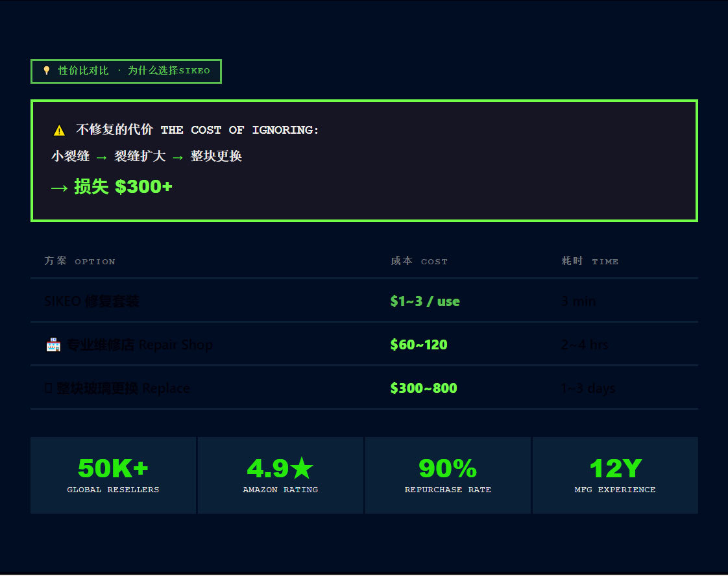Image resolution: width=728 pixels, height=576 pixels.
Task: Click the star symbol after 4.9
Action: coord(302,468)
